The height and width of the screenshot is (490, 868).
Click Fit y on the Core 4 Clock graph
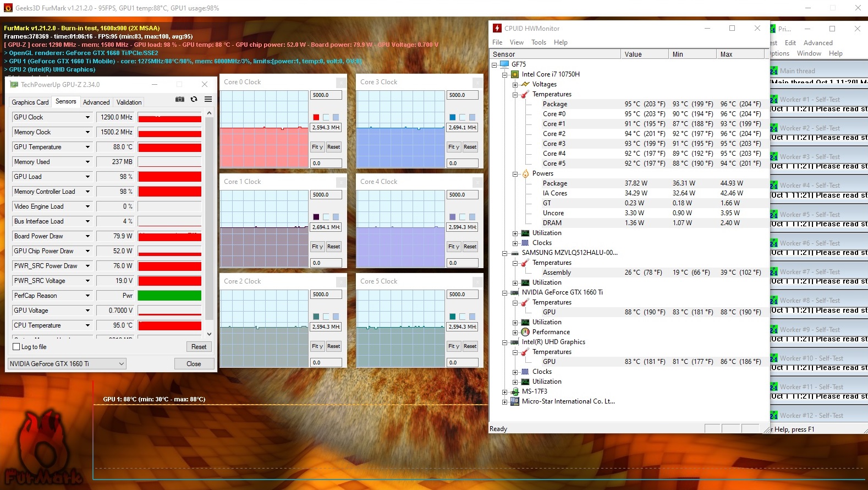tap(454, 247)
